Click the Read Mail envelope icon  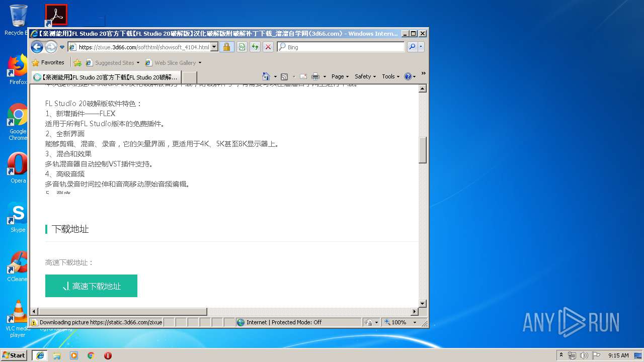[x=303, y=76]
